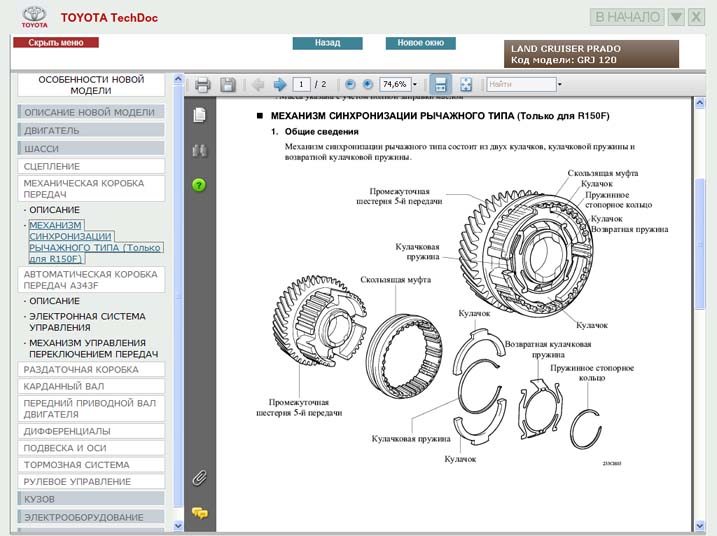Open ДВИГАТЕЛЬ section

point(91,130)
